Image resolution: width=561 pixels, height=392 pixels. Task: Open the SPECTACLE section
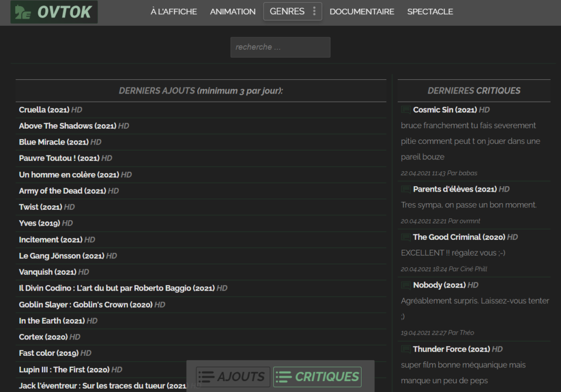(x=430, y=11)
